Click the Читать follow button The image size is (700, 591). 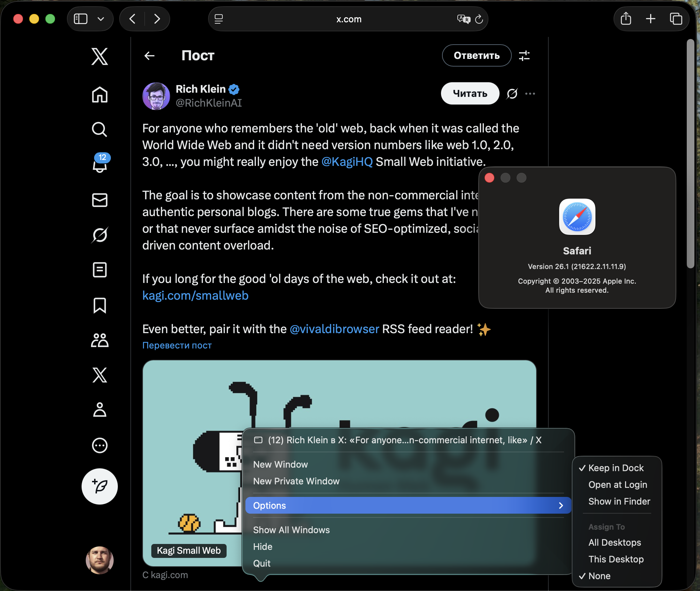[470, 93]
